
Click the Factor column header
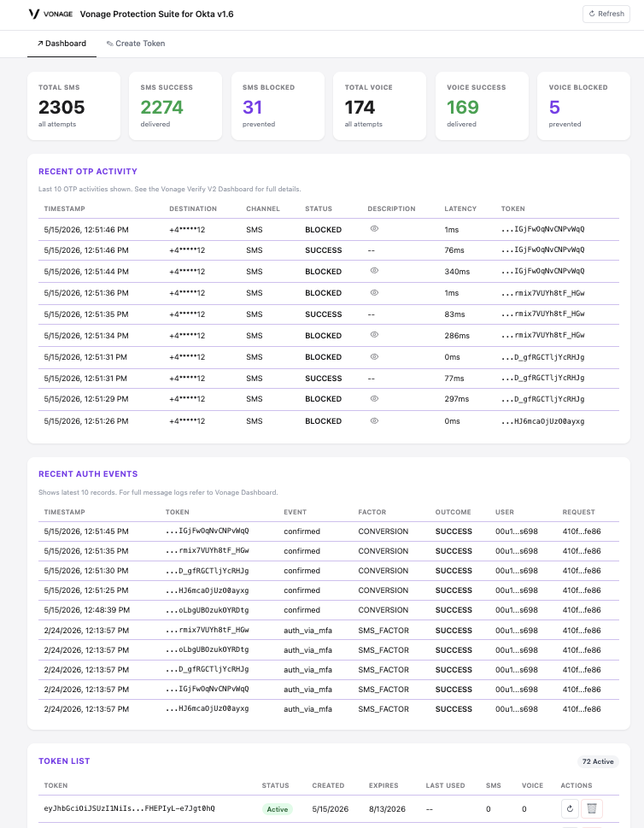click(372, 512)
